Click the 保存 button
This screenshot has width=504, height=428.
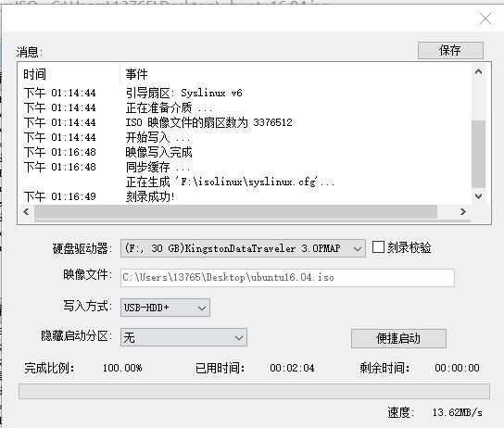click(x=450, y=50)
